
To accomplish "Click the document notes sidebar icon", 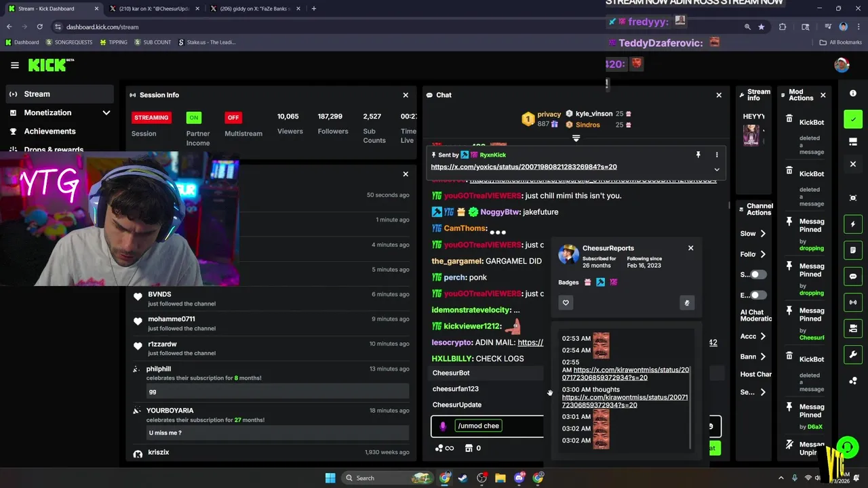I will point(853,250).
